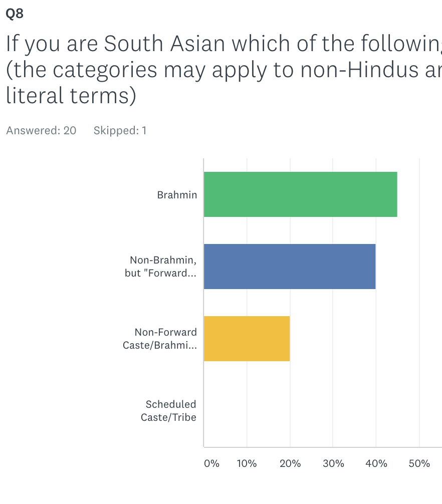
Task: Click the "Brahmin" category label
Action: click(177, 195)
